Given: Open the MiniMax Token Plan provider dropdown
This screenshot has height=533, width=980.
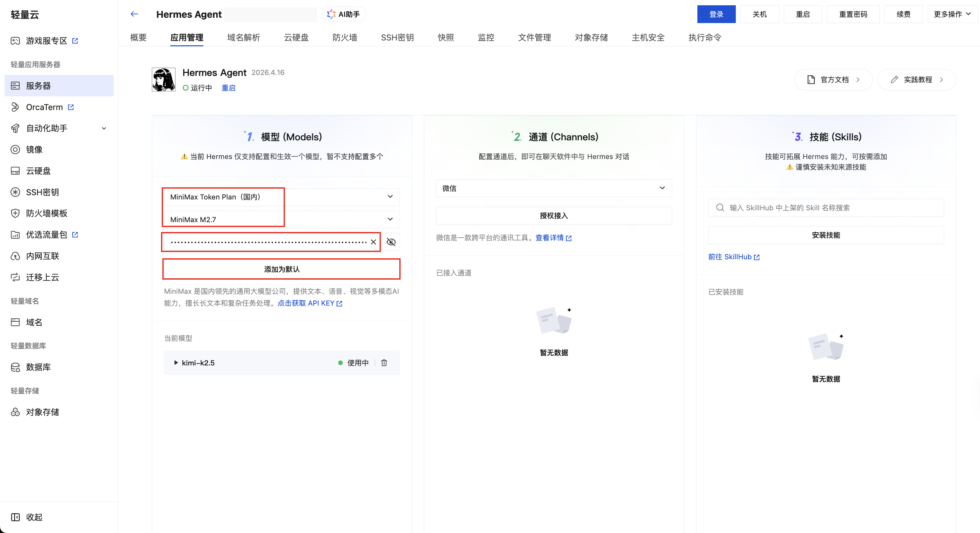Looking at the screenshot, I should [x=282, y=197].
